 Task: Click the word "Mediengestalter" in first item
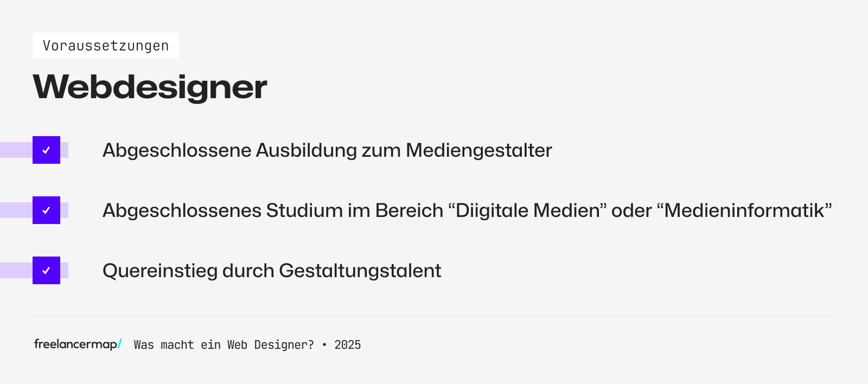478,150
